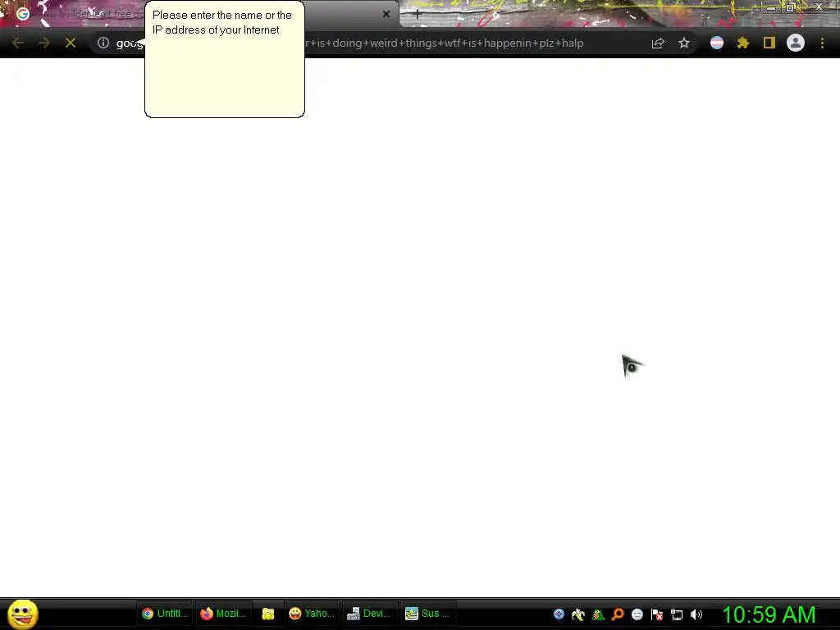Switch to the Sus taskbar item

click(427, 614)
